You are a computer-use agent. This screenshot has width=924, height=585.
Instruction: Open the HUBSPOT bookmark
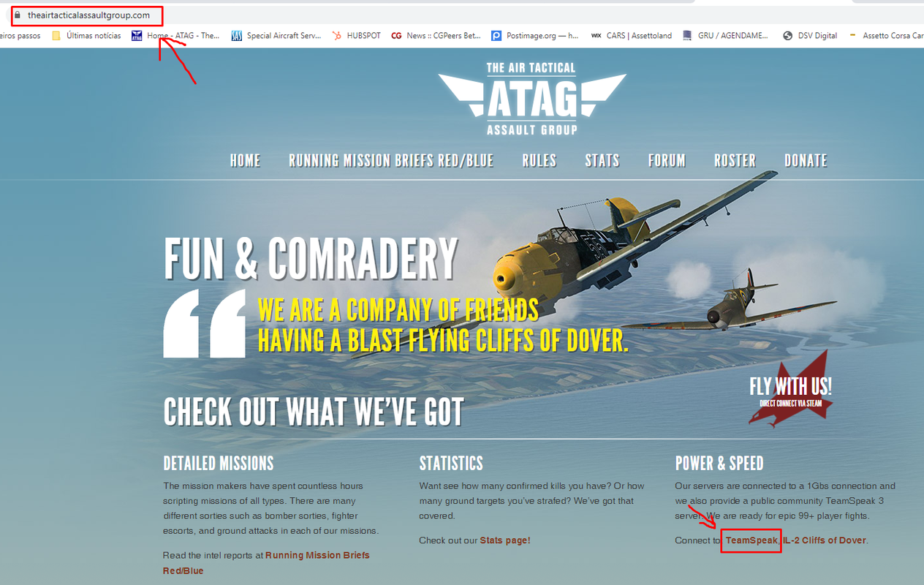pos(357,35)
